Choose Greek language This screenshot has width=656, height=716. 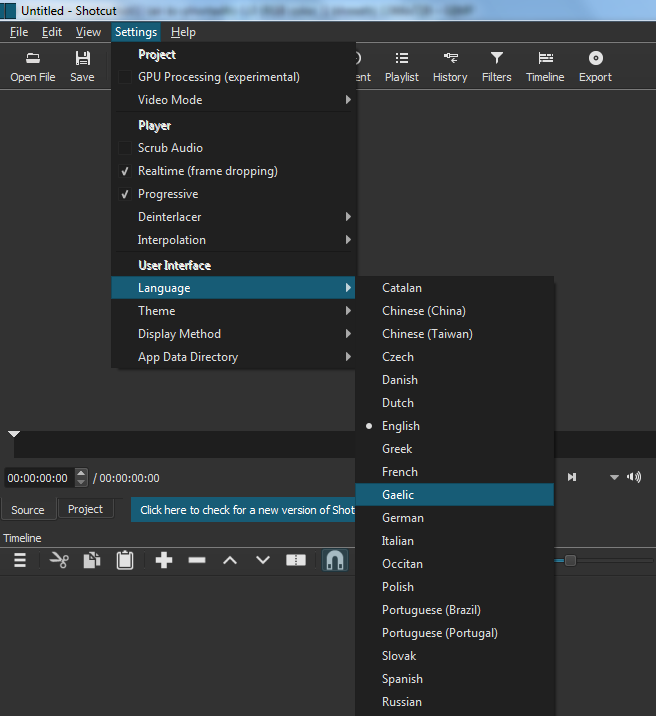[455, 449]
